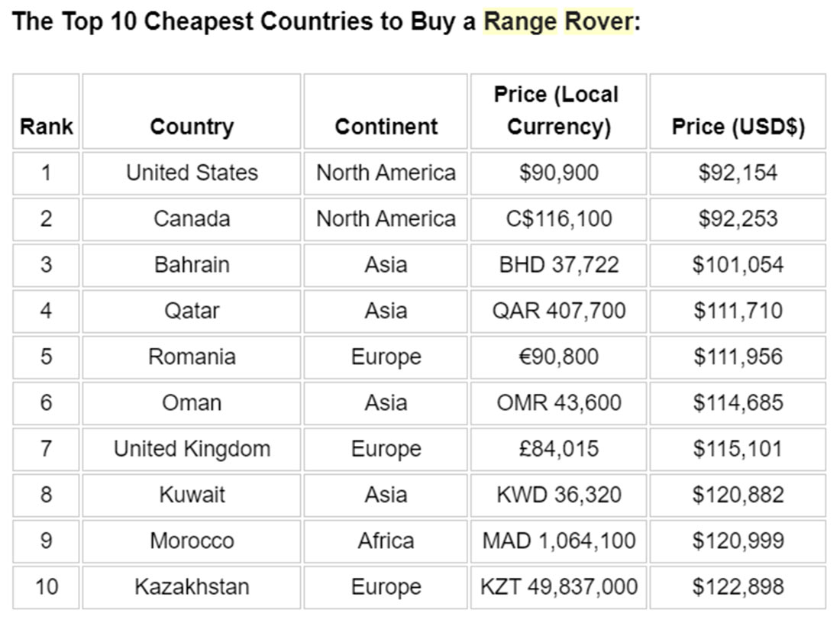Select the "Africa" continent cell
The image size is (840, 623).
pyautogui.click(x=386, y=541)
